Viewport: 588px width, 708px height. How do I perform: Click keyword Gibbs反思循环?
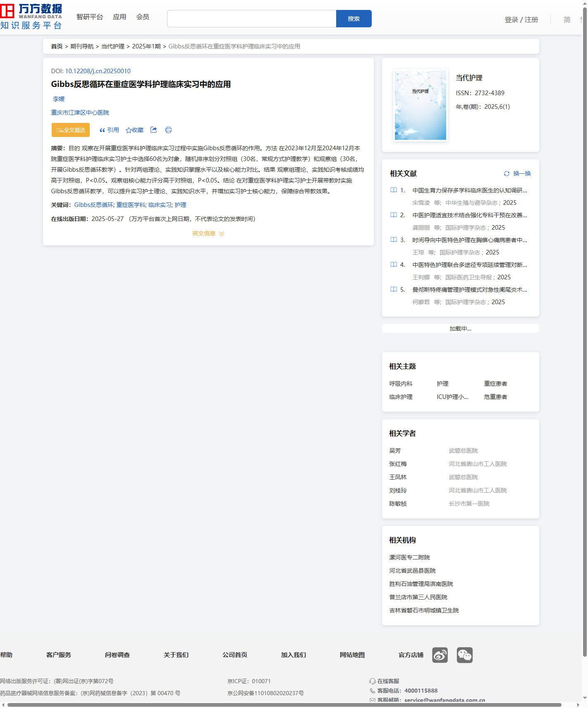tap(94, 205)
